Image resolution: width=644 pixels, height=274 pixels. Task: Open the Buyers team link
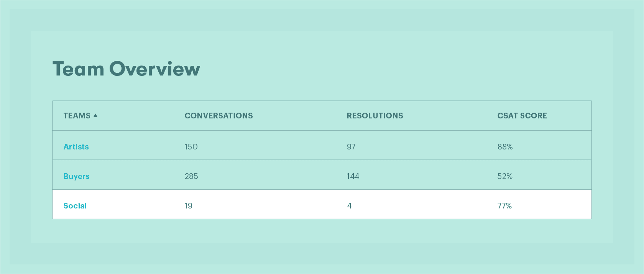click(x=77, y=176)
